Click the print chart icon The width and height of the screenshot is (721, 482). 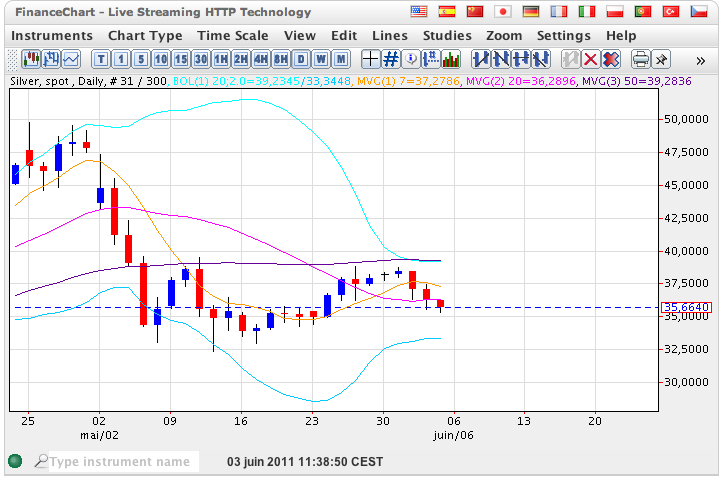641,59
